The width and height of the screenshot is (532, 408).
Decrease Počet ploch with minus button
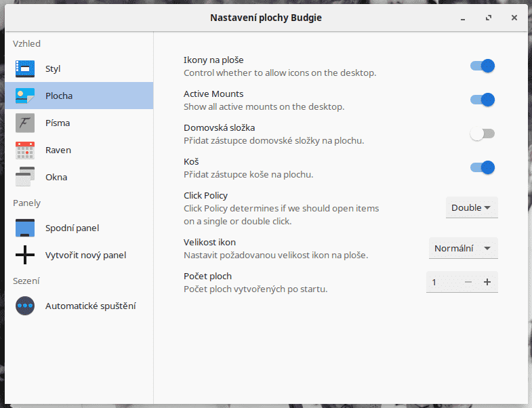[468, 282]
